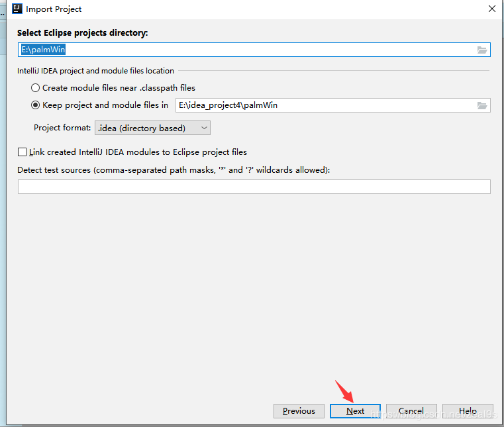Image resolution: width=504 pixels, height=427 pixels.
Task: Click the Detect test sources label text
Action: 174,170
